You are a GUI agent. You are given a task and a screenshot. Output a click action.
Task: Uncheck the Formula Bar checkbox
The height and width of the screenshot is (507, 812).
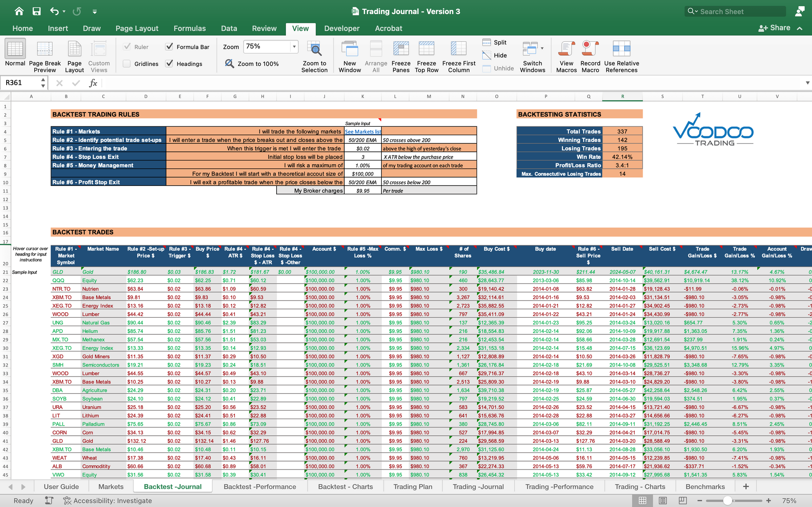click(169, 47)
